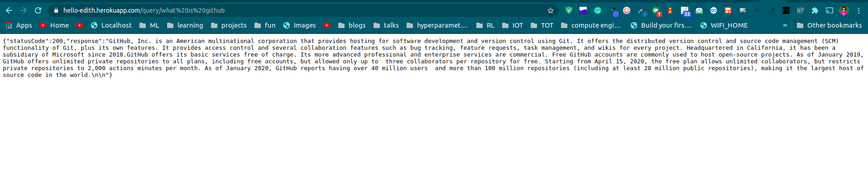Open the black TYPE font extension
This screenshot has width=868, height=195.
click(786, 10)
